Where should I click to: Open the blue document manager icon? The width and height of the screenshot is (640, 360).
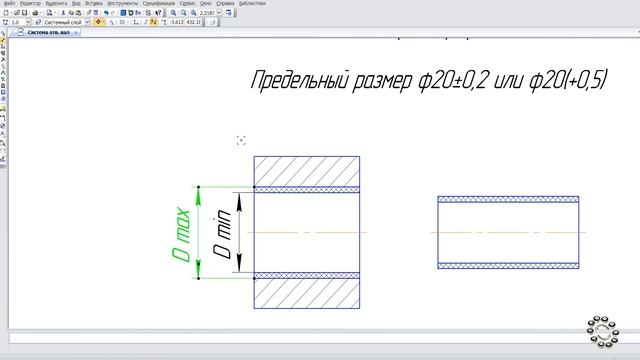click(123, 13)
